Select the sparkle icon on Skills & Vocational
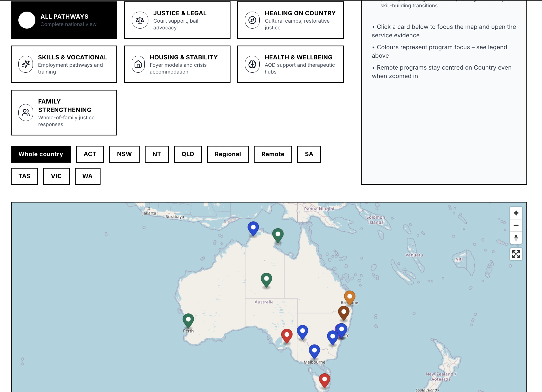542x392 pixels. tap(25, 64)
